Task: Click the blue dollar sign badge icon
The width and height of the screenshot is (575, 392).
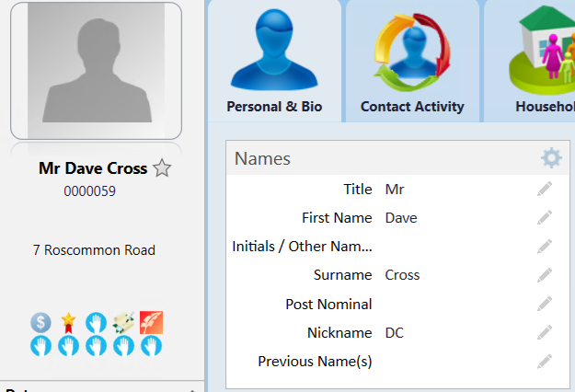Action: (x=40, y=323)
